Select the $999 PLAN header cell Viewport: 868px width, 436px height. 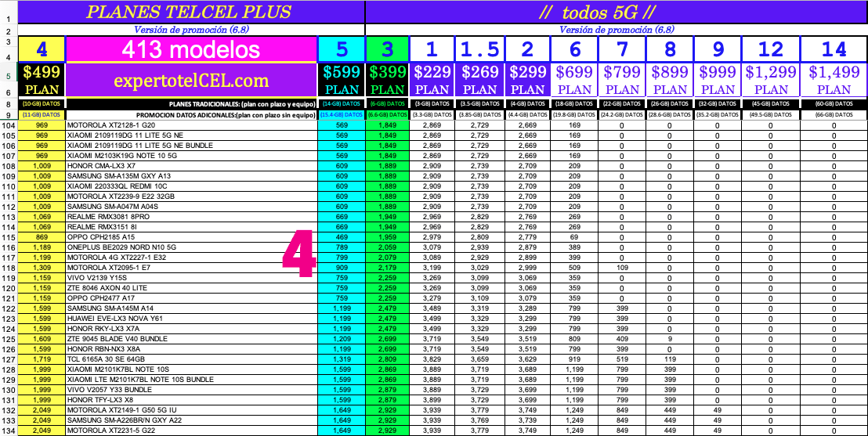[x=718, y=81]
